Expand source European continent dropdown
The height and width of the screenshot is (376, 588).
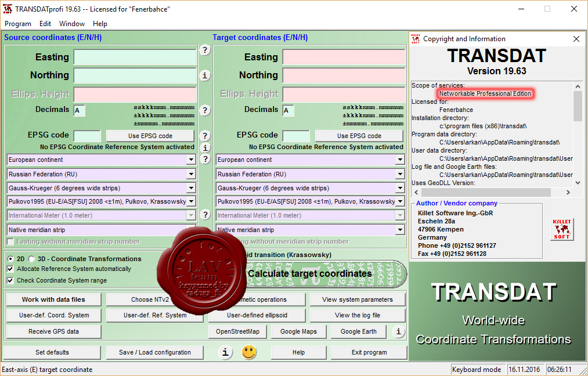[191, 160]
